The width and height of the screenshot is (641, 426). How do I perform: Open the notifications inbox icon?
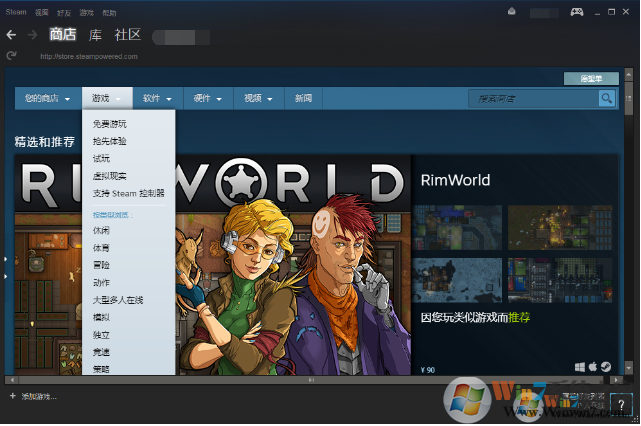[512, 12]
